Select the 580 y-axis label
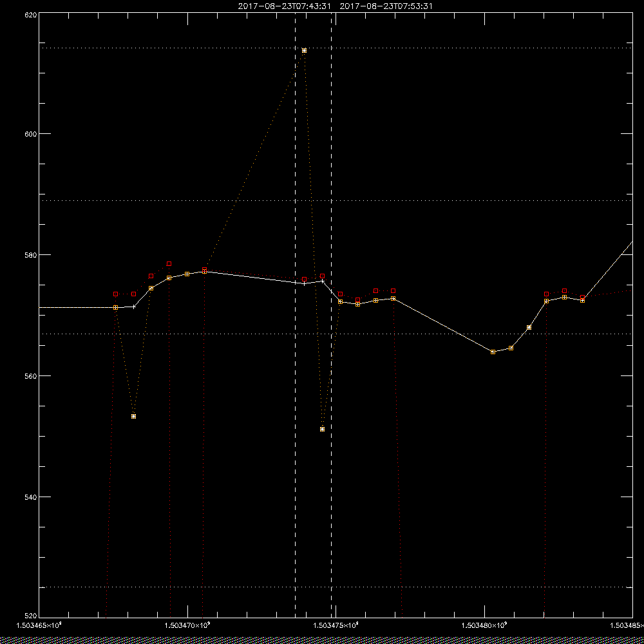This screenshot has width=644, height=644. tap(31, 254)
